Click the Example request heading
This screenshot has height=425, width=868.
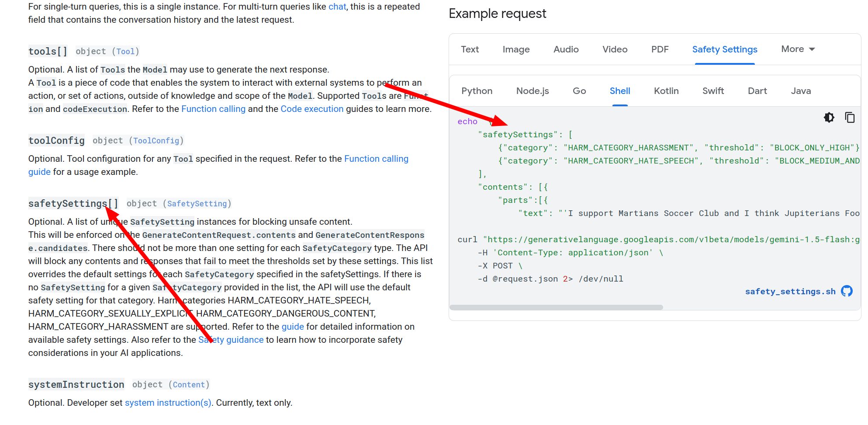(x=497, y=14)
